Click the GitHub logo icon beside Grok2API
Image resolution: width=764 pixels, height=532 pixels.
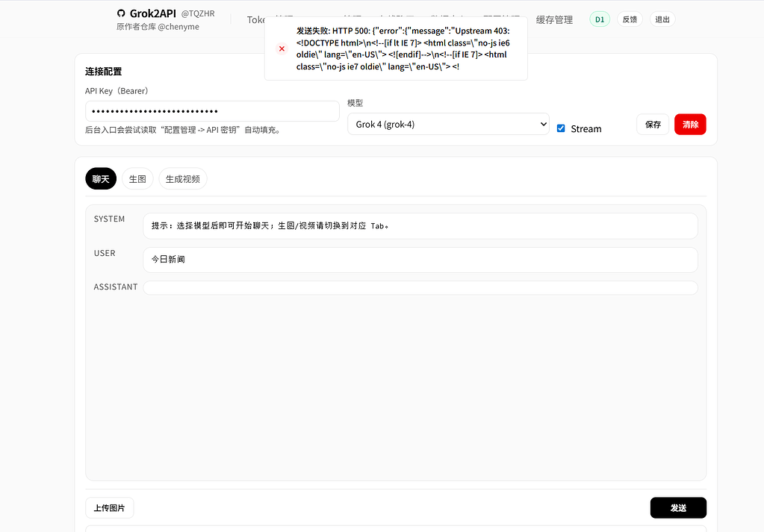click(x=121, y=13)
